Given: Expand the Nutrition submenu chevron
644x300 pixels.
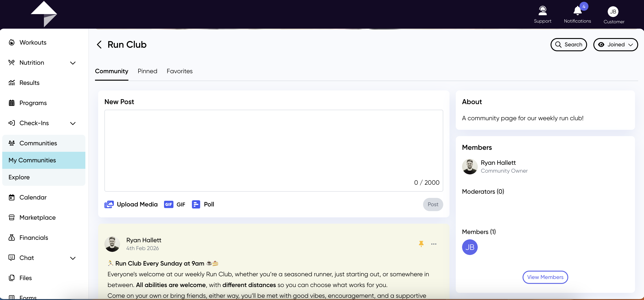Looking at the screenshot, I should point(73,63).
